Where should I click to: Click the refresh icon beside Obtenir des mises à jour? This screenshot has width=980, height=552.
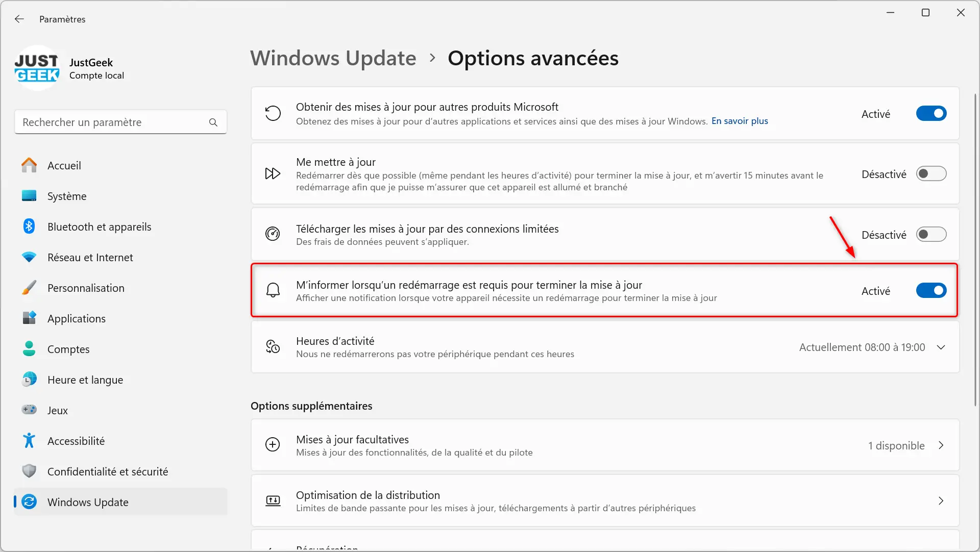pyautogui.click(x=273, y=113)
